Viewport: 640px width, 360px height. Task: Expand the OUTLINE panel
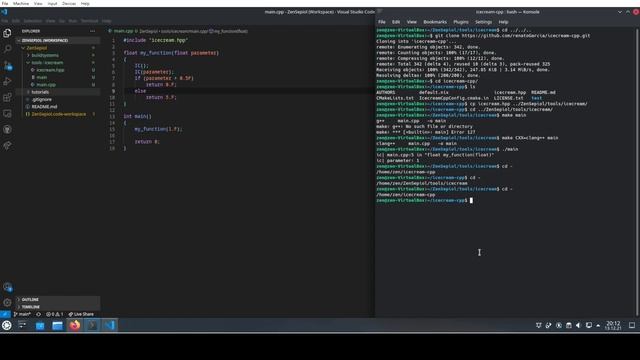pos(57,299)
